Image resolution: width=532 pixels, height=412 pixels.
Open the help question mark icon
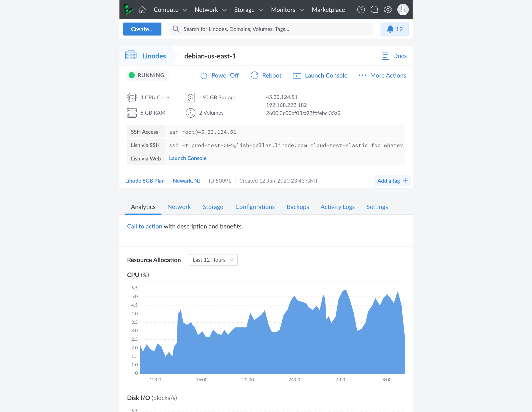[x=361, y=10]
